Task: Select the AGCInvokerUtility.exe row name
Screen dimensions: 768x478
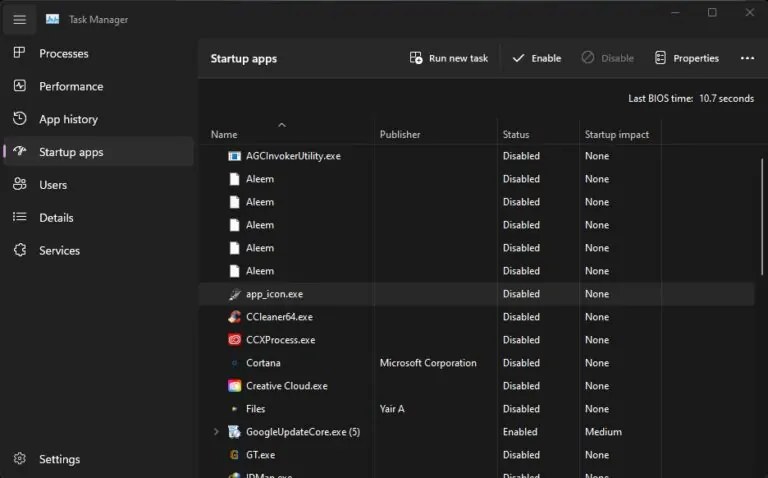Action: pos(293,156)
